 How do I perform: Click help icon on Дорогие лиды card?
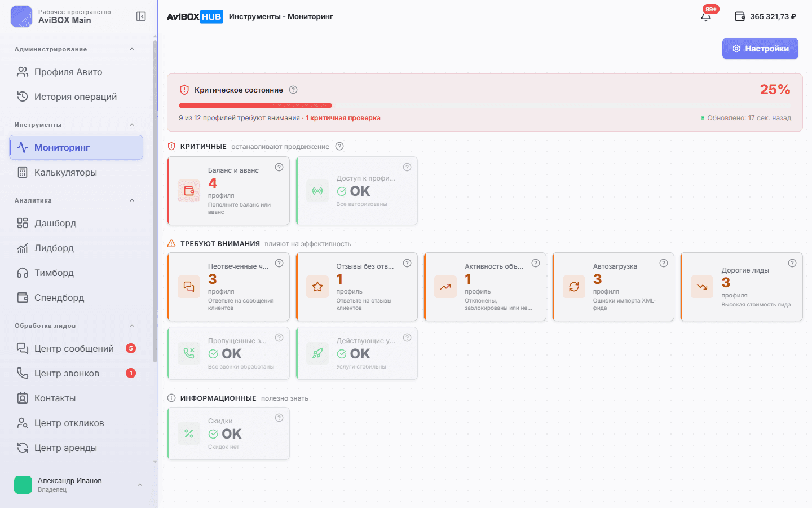(x=792, y=263)
